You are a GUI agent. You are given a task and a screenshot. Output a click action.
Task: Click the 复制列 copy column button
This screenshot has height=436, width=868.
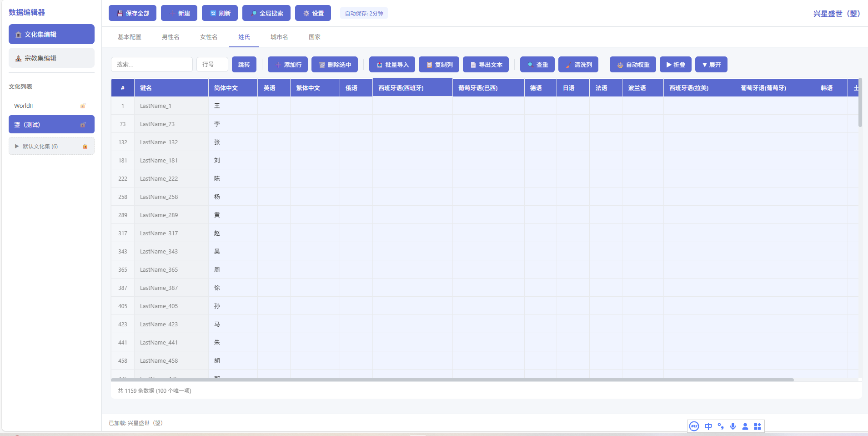[439, 64]
